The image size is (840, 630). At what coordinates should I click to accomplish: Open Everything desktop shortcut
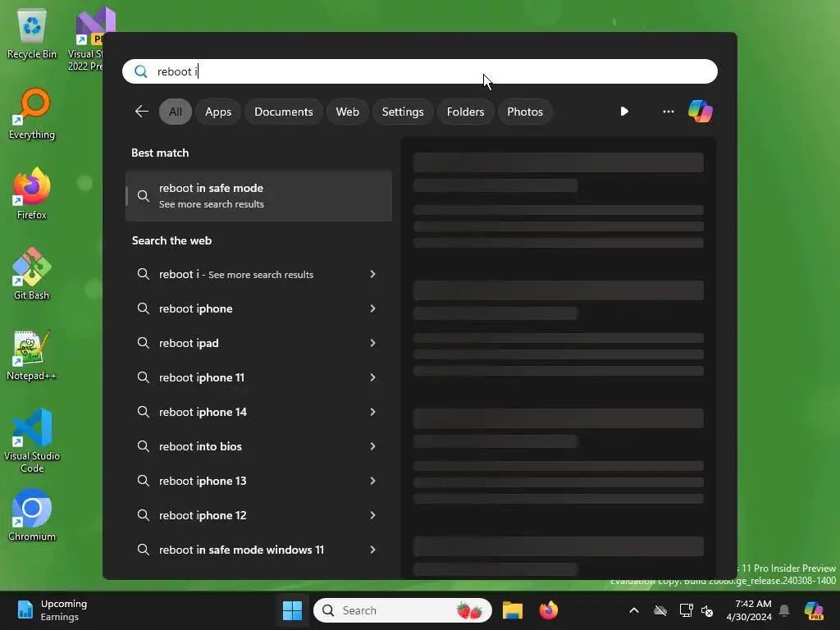[32, 114]
